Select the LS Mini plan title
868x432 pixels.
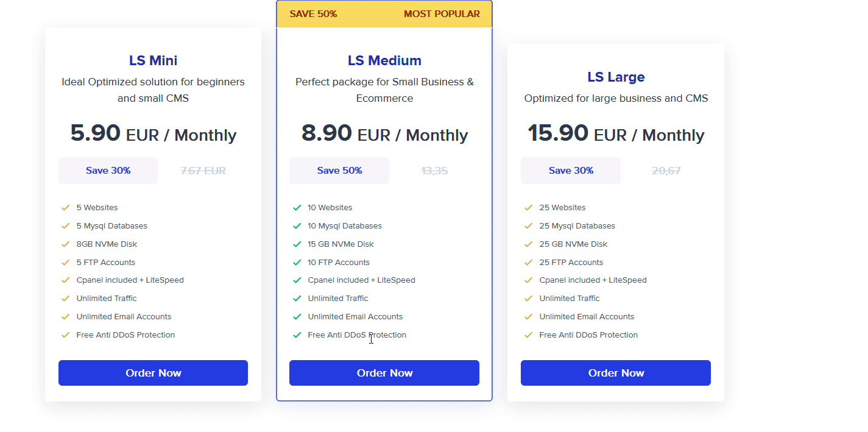[x=153, y=61]
